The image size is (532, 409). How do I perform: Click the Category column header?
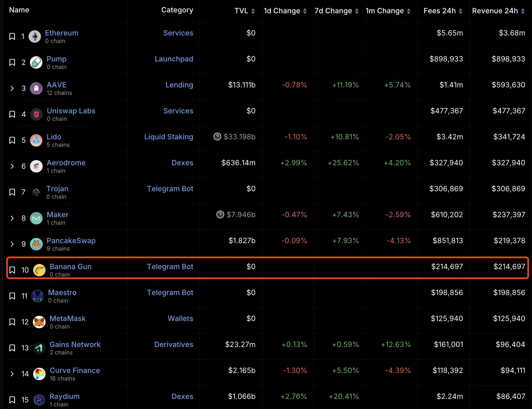click(x=177, y=10)
